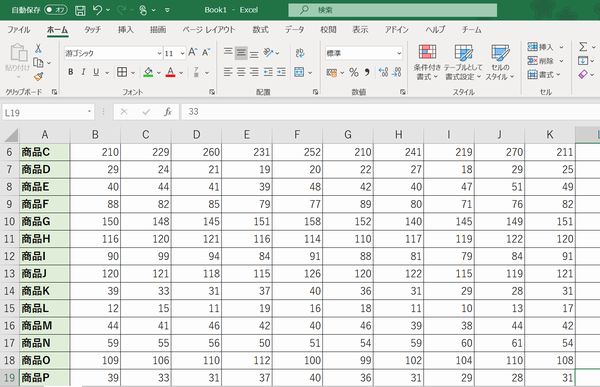Click the Undo icon
Screen dimensions: 600x387
(98, 10)
